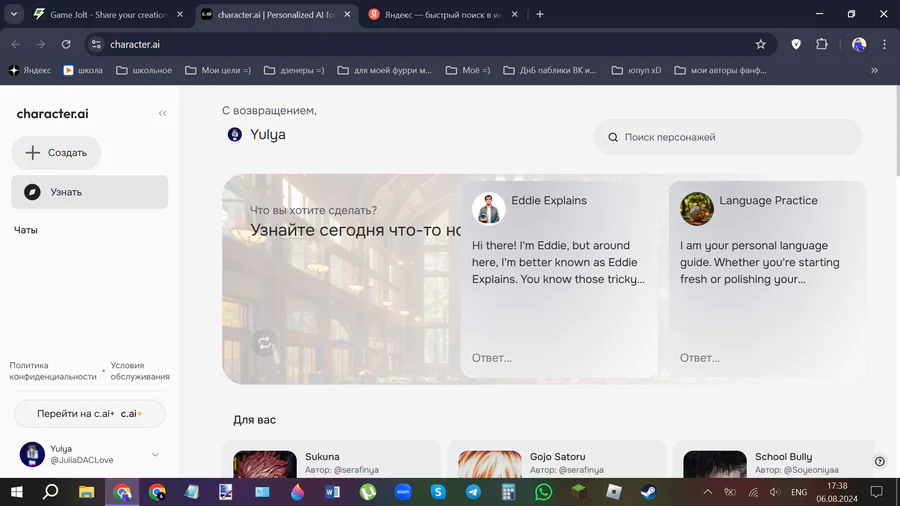Switch the ENG input language

pyautogui.click(x=799, y=492)
